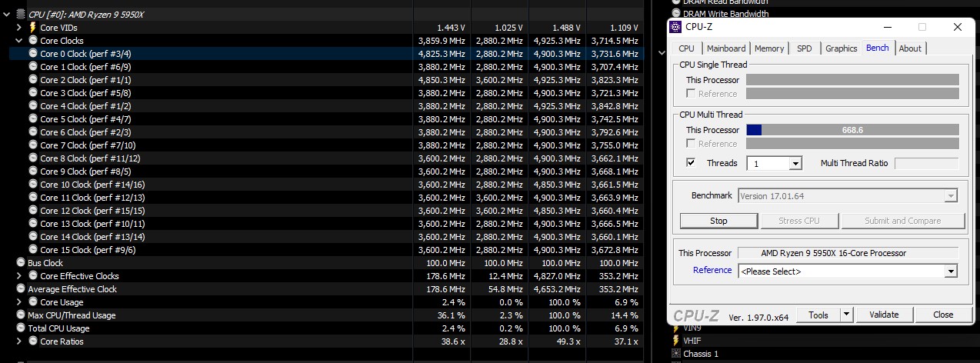Click the Multi Thread score bar showing 668.6
Image resolution: width=980 pixels, height=363 pixels.
(852, 130)
